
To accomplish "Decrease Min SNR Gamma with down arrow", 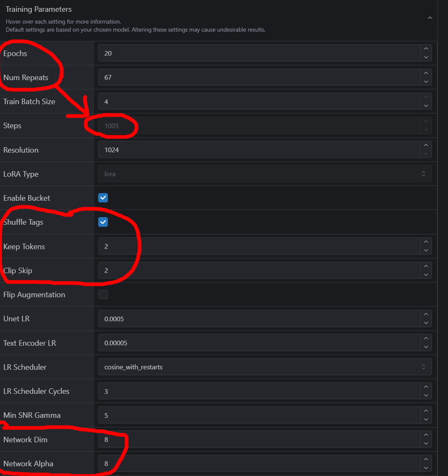I will coord(426,419).
